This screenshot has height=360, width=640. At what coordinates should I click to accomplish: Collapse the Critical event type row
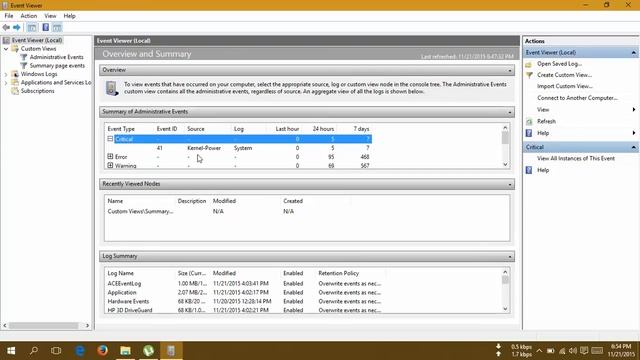pos(110,139)
